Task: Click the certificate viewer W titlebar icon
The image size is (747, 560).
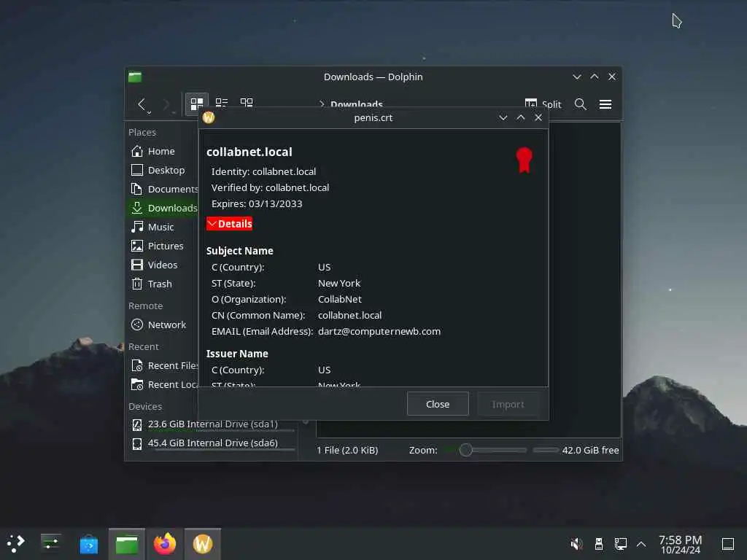Action: [209, 117]
